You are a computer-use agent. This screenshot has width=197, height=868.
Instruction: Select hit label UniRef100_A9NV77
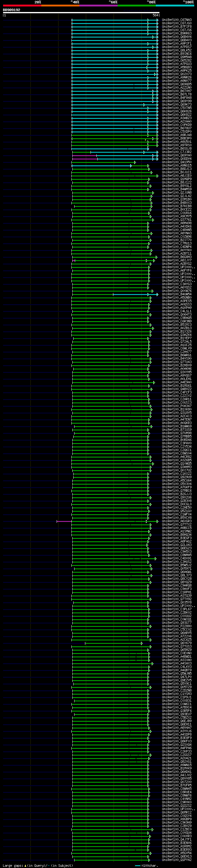click(177, 81)
